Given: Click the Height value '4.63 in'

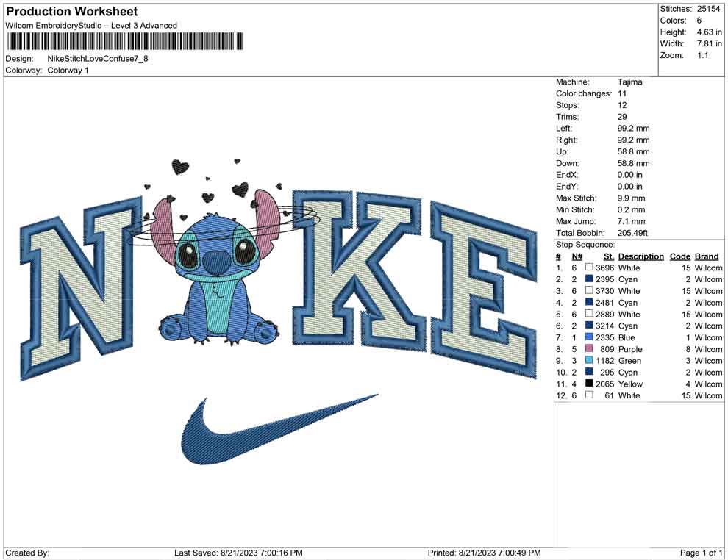Looking at the screenshot, I should (709, 32).
